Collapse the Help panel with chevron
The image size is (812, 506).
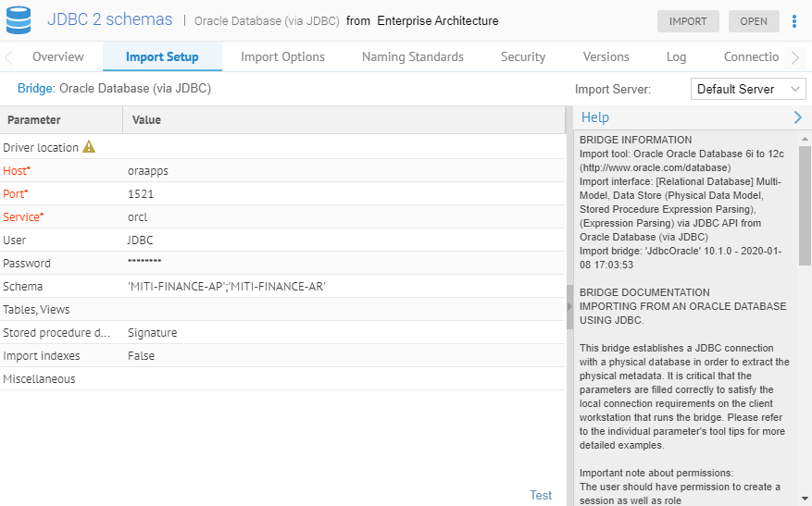point(797,117)
